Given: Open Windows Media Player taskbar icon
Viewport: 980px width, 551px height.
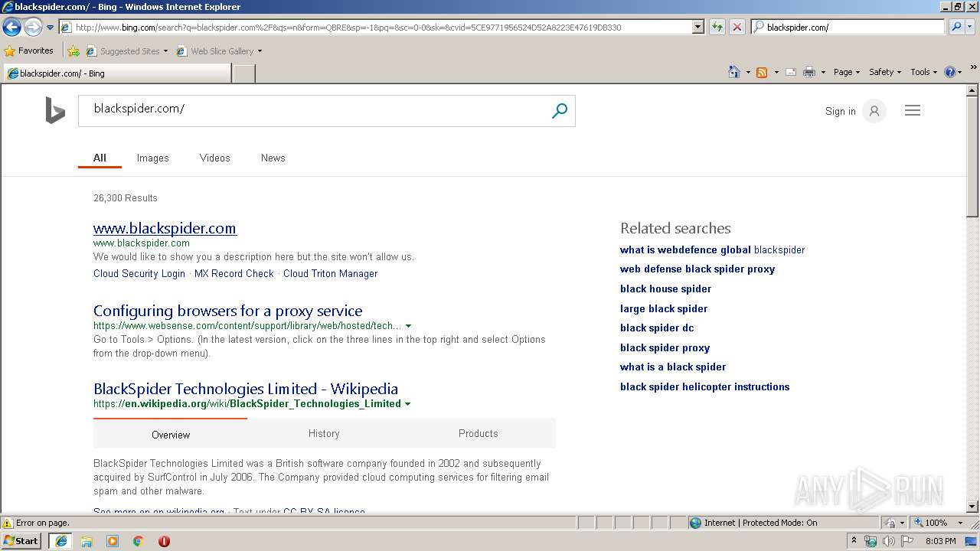Looking at the screenshot, I should pos(113,541).
